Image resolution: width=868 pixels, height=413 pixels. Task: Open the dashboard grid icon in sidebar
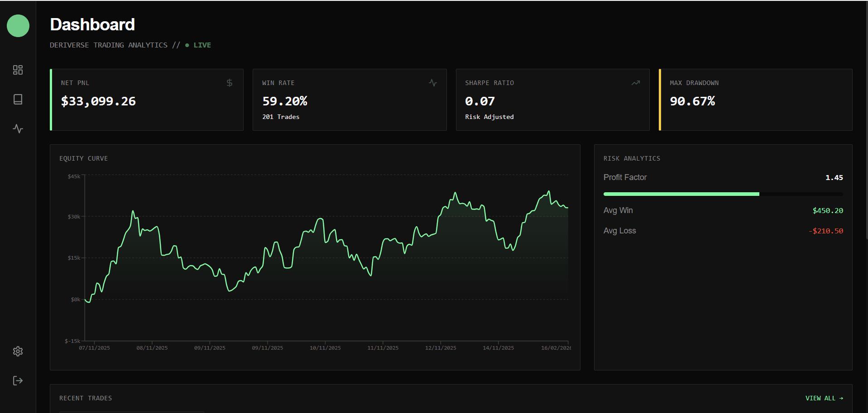[x=18, y=70]
